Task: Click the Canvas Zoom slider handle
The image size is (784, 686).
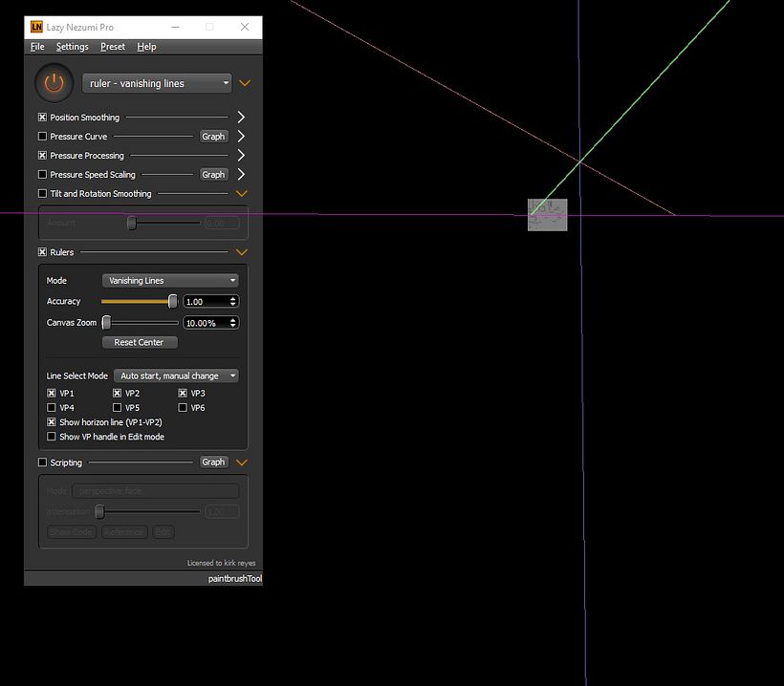Action: click(x=106, y=323)
